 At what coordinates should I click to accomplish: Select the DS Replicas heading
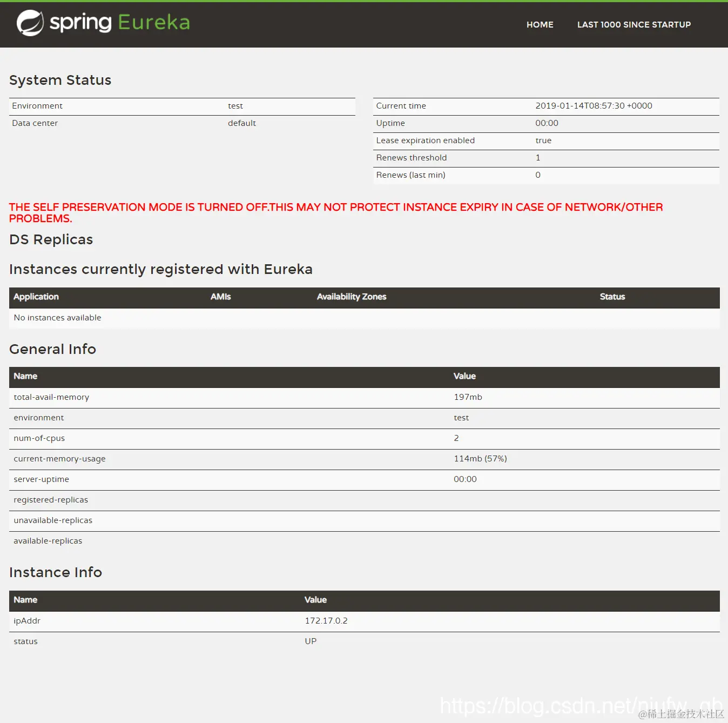[51, 239]
